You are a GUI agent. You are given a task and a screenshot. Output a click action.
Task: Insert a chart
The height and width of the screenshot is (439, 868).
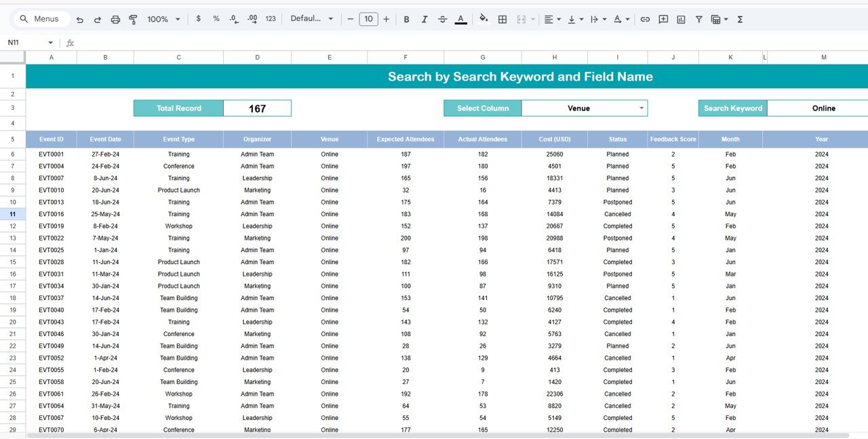[680, 19]
